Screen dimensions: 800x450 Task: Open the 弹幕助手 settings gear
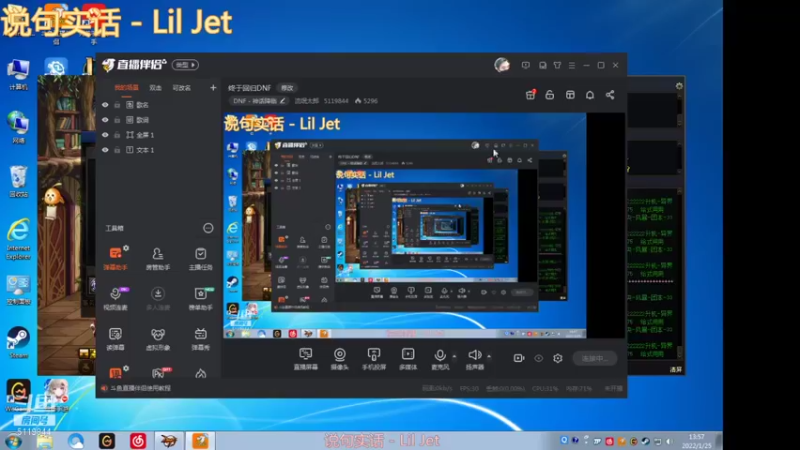126,248
